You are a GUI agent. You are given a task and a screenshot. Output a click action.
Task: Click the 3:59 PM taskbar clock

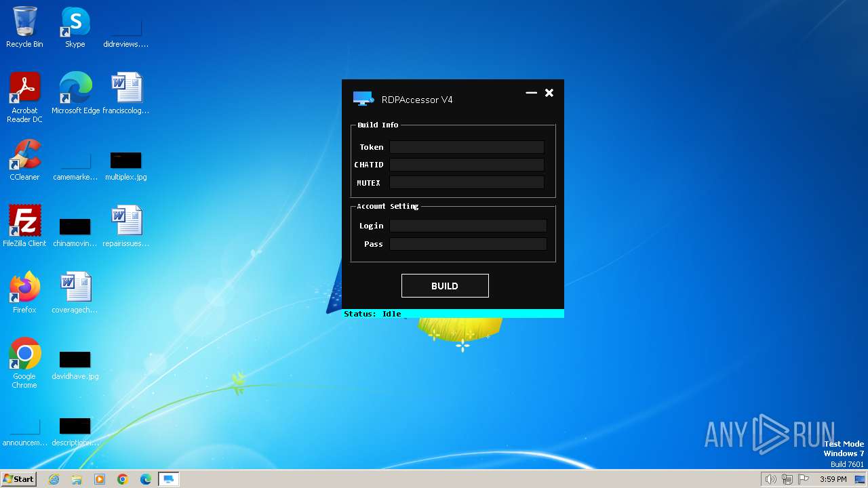[x=833, y=479]
